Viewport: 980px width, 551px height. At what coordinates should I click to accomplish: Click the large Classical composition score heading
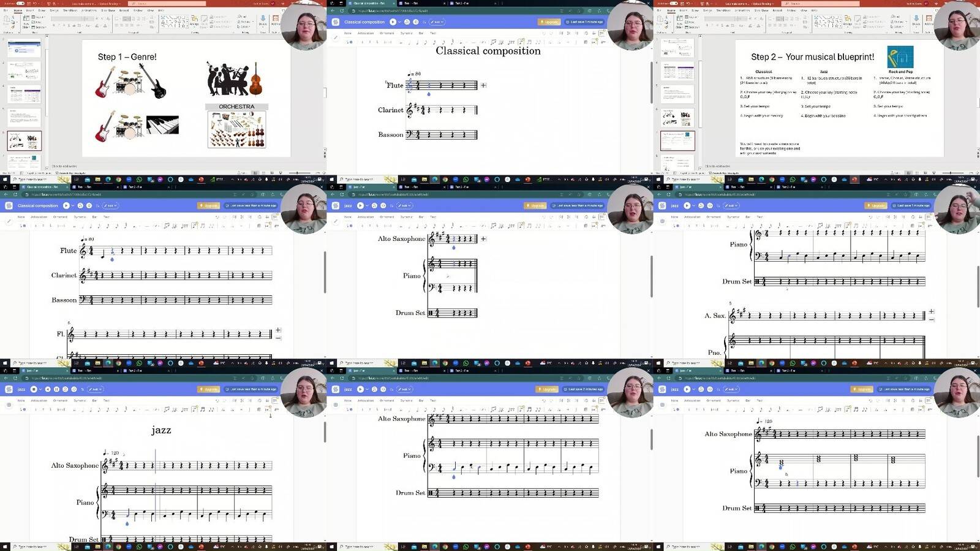488,51
